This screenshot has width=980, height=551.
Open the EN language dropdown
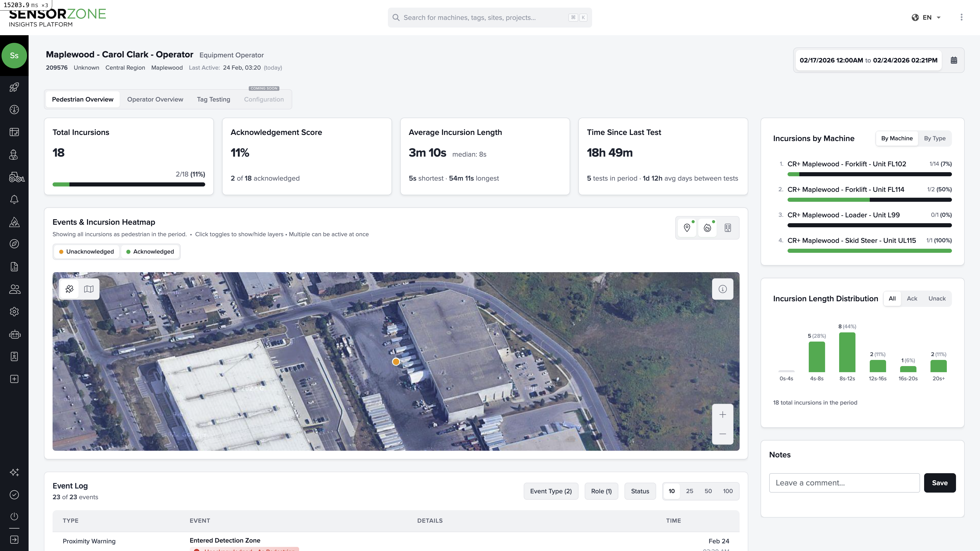(927, 17)
